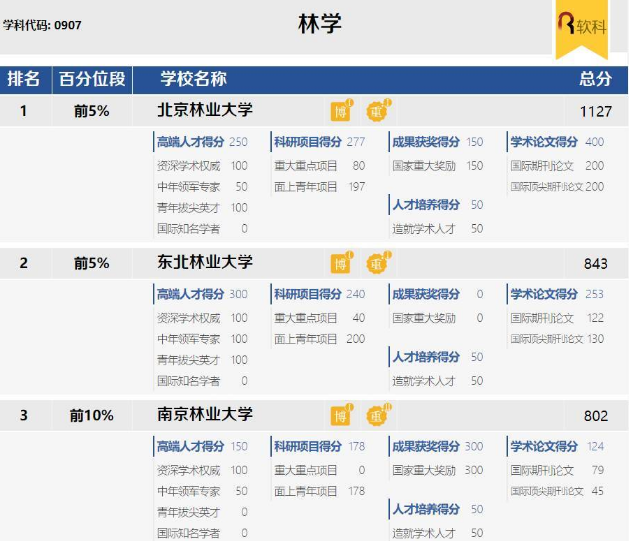
Task: Click rank number 1
Action: [x=24, y=111]
